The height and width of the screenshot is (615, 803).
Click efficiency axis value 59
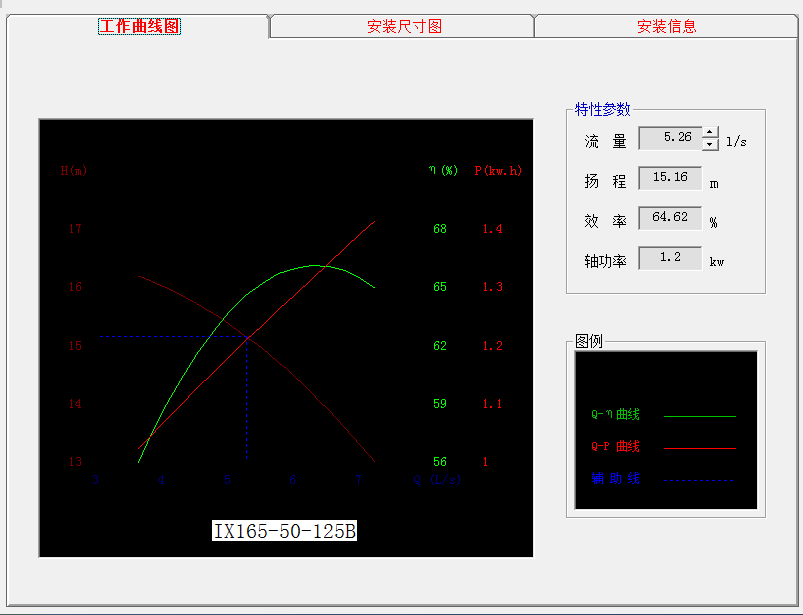440,404
